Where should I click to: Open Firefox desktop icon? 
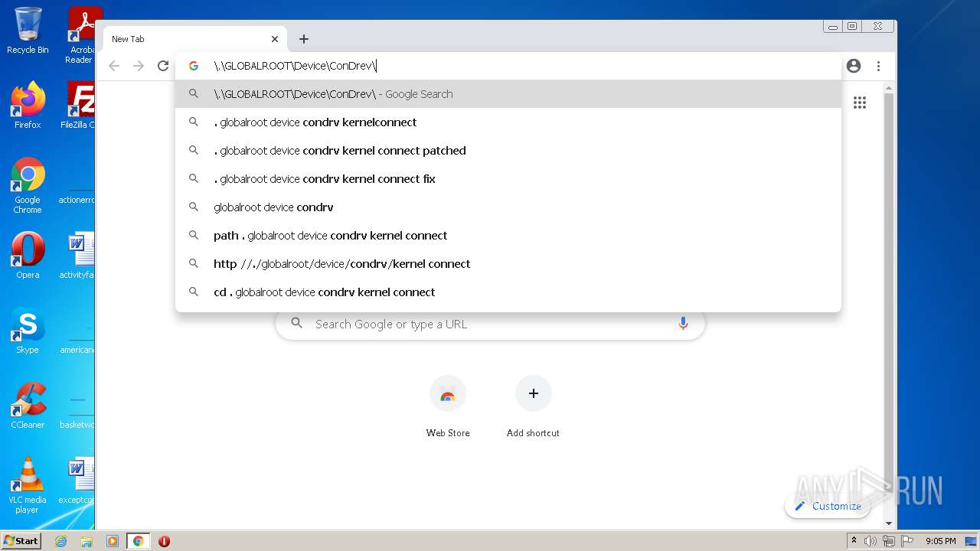(x=28, y=105)
